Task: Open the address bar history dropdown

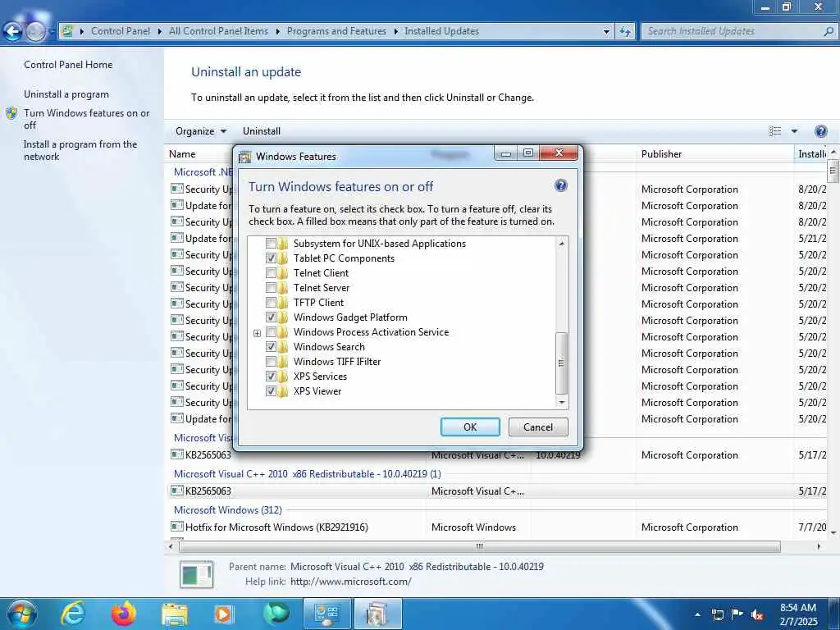Action: click(x=606, y=32)
